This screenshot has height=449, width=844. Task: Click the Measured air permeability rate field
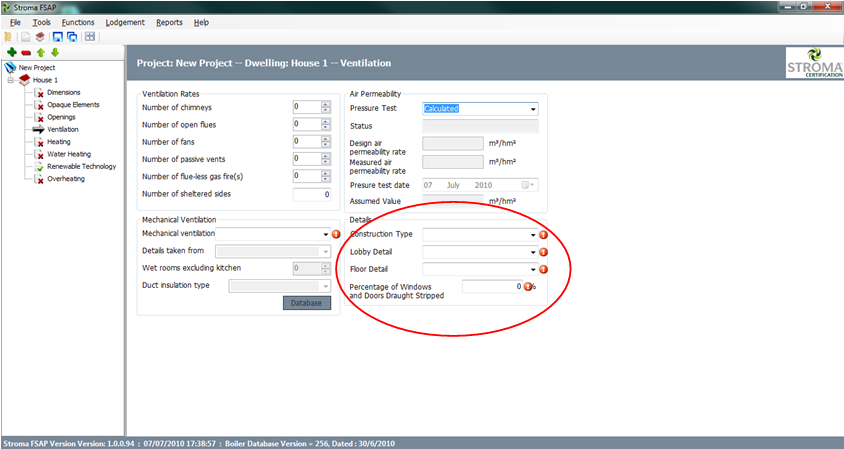[x=453, y=162]
